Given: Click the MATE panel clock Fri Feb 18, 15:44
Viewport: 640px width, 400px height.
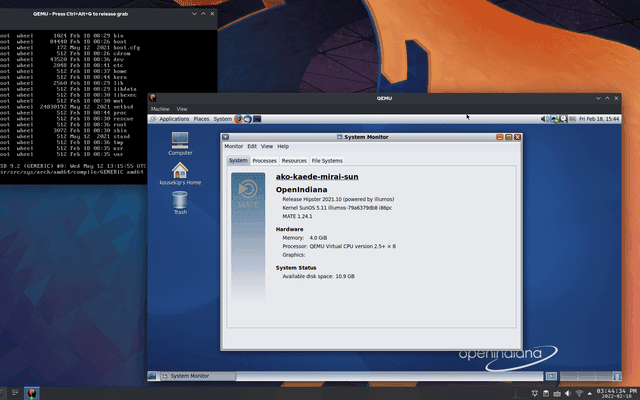Looking at the screenshot, I should point(599,119).
